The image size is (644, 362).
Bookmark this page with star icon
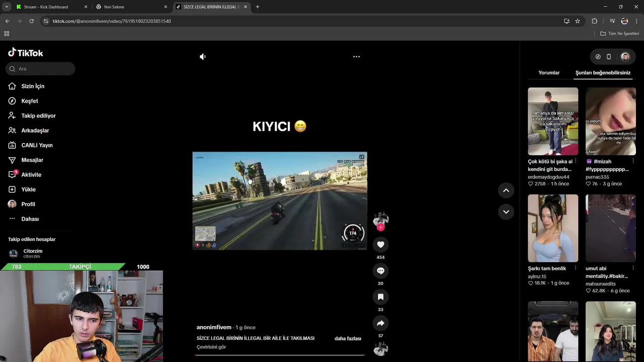click(578, 21)
